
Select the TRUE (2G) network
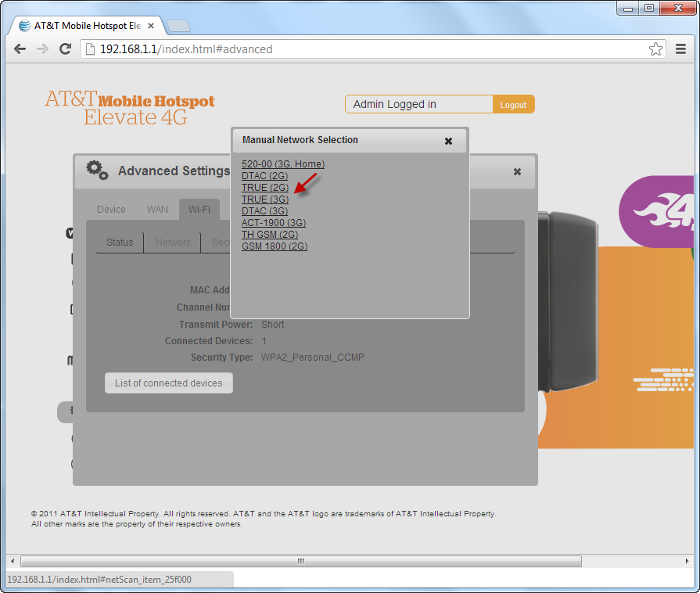coord(265,188)
